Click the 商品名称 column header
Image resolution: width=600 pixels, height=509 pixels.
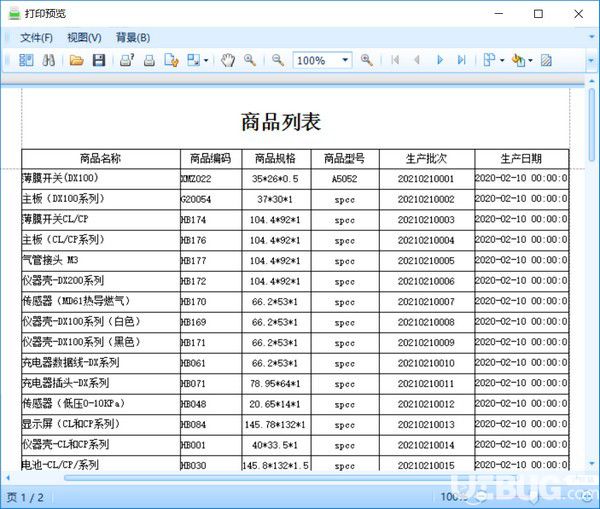[x=101, y=158]
